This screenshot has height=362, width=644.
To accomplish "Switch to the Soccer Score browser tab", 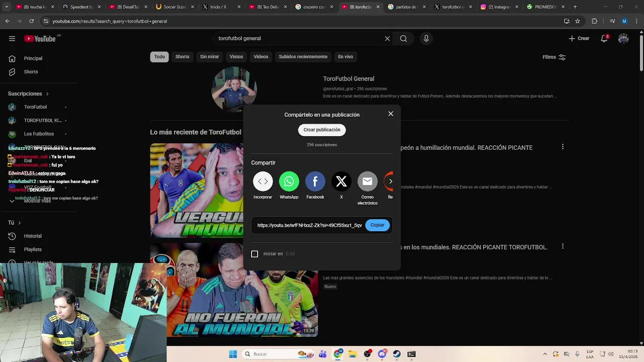I will [174, 7].
